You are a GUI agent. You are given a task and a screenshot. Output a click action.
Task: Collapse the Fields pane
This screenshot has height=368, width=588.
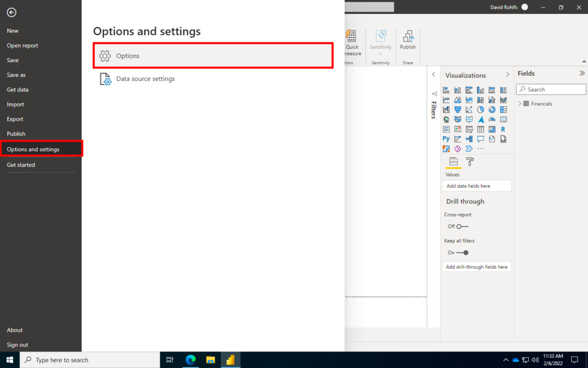click(x=582, y=73)
